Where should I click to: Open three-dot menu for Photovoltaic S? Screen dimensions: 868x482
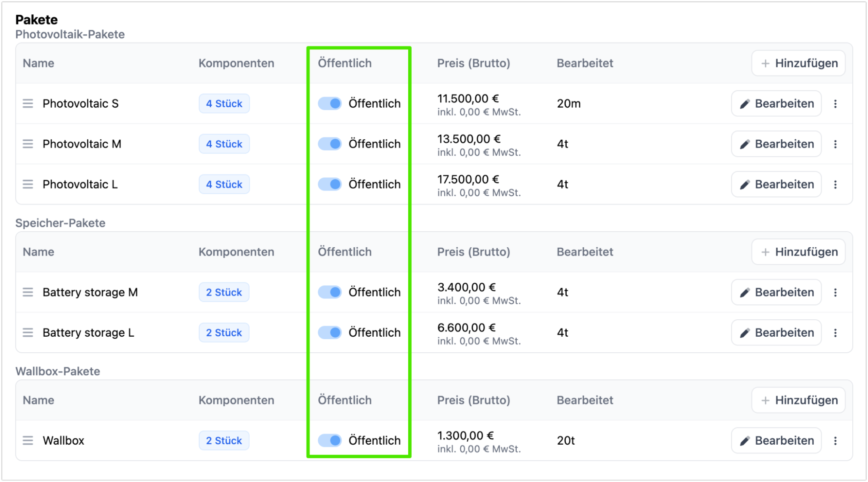pyautogui.click(x=835, y=104)
